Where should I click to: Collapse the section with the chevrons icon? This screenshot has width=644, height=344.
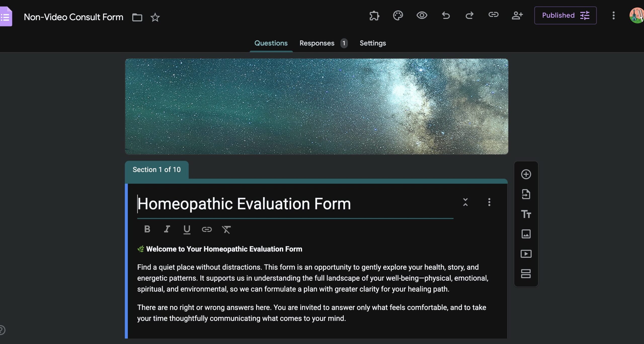point(465,202)
